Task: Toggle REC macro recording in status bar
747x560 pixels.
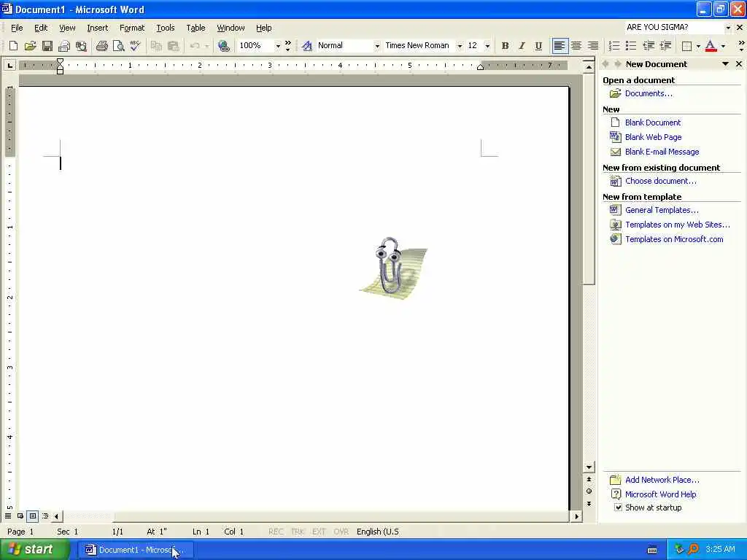Action: coord(276,532)
